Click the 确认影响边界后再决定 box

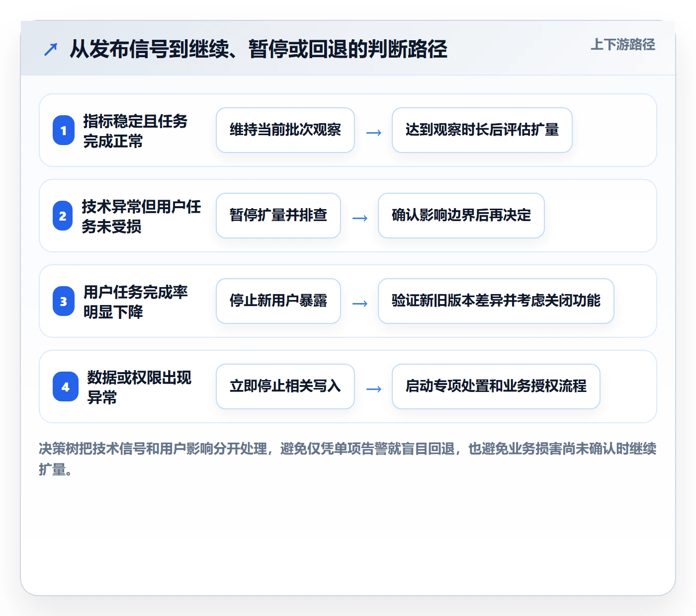click(x=461, y=216)
